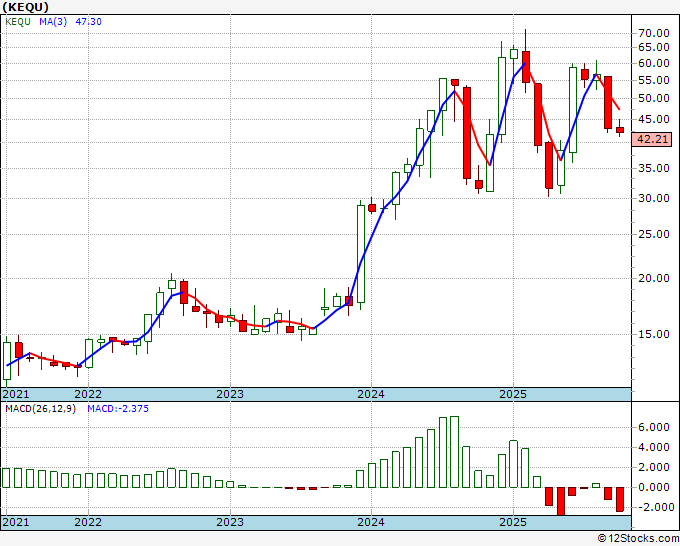Select 2024 on the price chart timeline
This screenshot has height=546, width=680.
coord(371,394)
